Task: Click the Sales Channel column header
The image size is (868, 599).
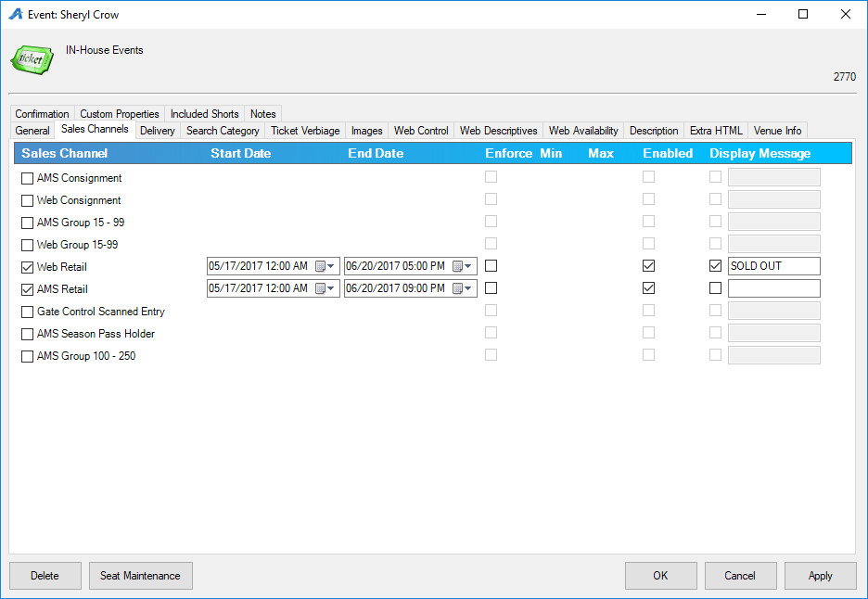Action: point(64,153)
